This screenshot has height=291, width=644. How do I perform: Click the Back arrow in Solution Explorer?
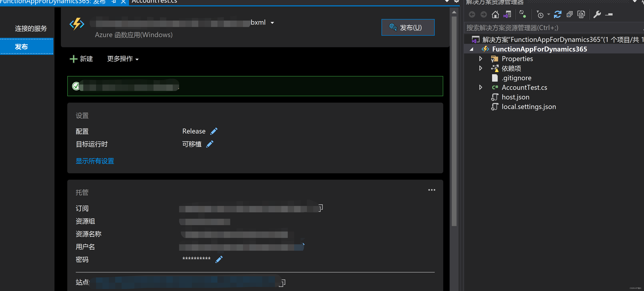[x=472, y=15]
